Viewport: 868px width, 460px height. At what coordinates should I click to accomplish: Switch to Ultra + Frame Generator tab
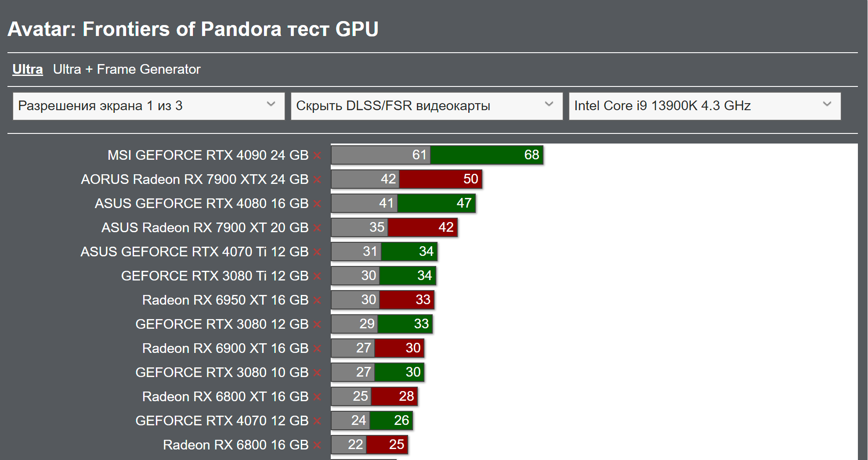[x=127, y=69]
